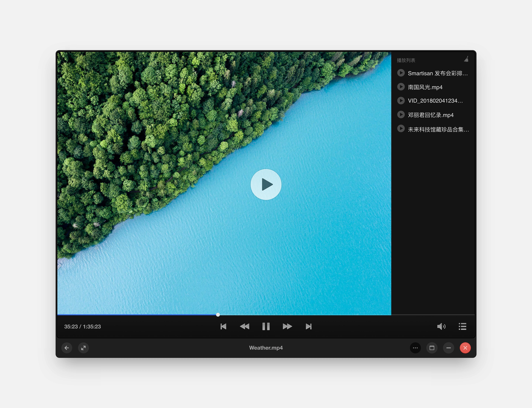Image resolution: width=532 pixels, height=408 pixels.
Task: Pause playback using the pause icon
Action: pyautogui.click(x=266, y=326)
